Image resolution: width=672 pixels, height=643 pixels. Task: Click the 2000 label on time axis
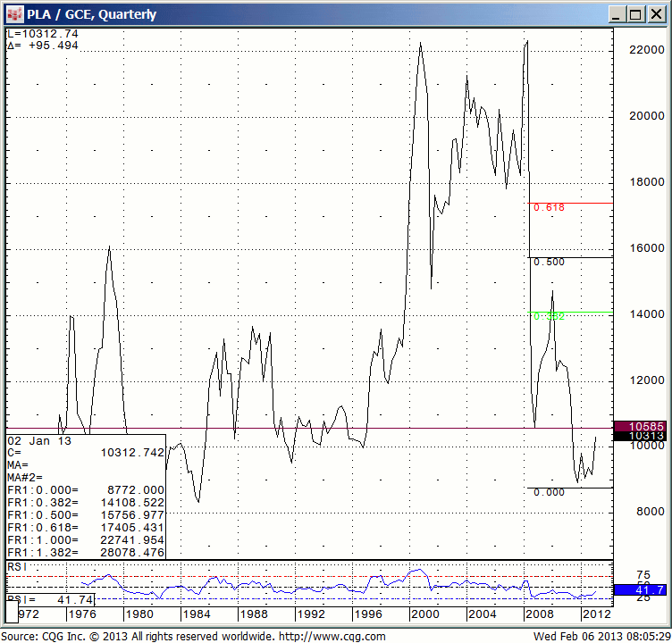coord(425,614)
